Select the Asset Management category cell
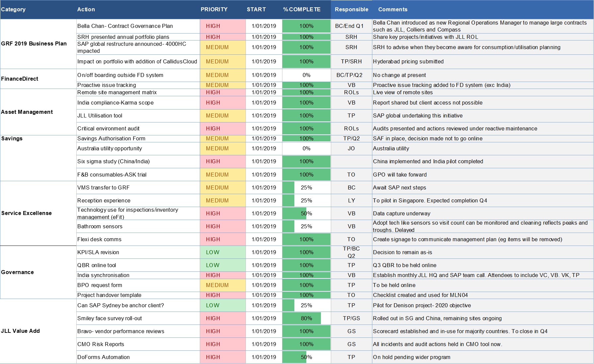Screen dimensions: 594x364 [x=38, y=112]
